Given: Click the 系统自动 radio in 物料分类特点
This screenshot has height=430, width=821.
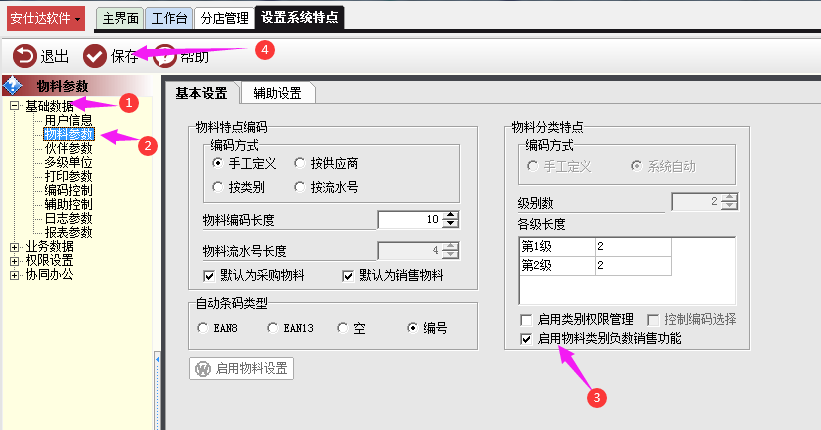Looking at the screenshot, I should coord(636,166).
